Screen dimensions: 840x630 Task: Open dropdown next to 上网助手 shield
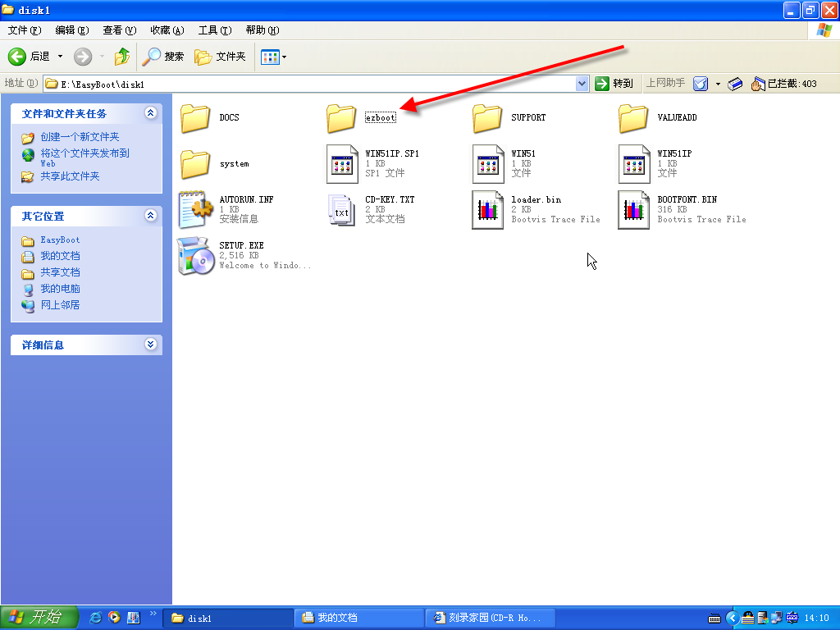coord(718,84)
